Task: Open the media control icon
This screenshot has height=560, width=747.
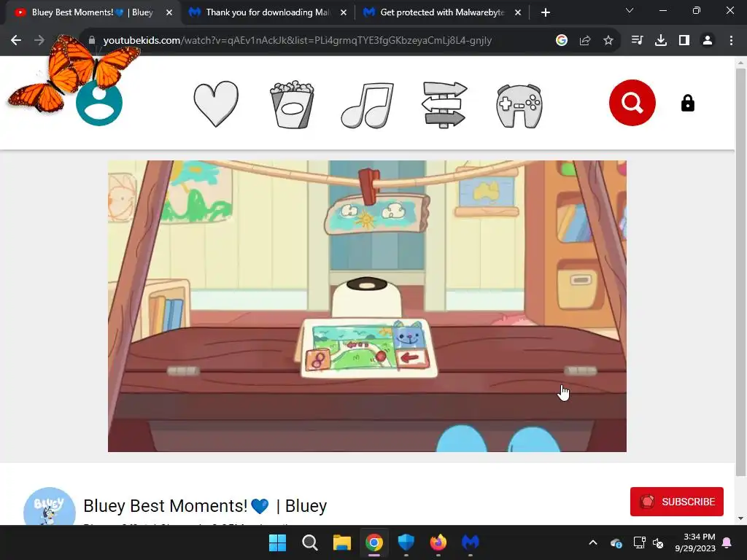Action: click(x=637, y=41)
